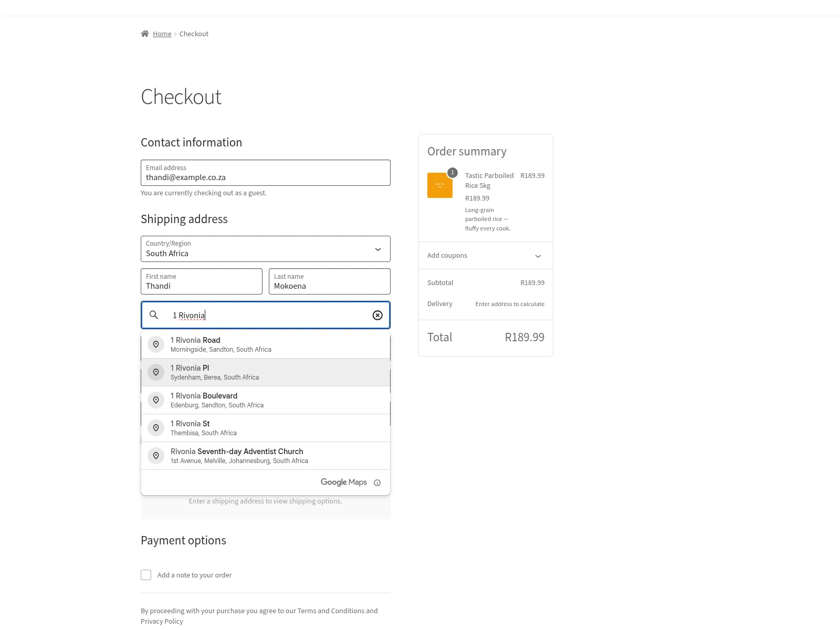
Task: Click the Order summary heading
Action: point(467,151)
